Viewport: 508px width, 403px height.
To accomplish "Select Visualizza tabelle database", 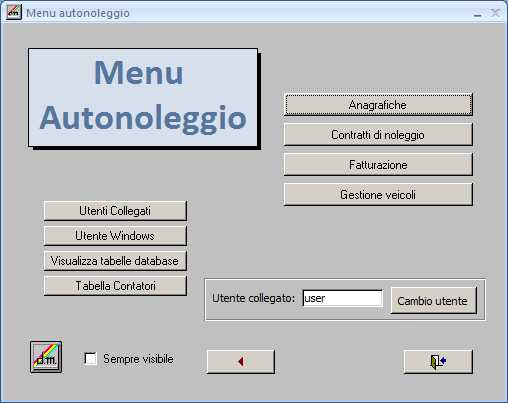I will (x=115, y=261).
